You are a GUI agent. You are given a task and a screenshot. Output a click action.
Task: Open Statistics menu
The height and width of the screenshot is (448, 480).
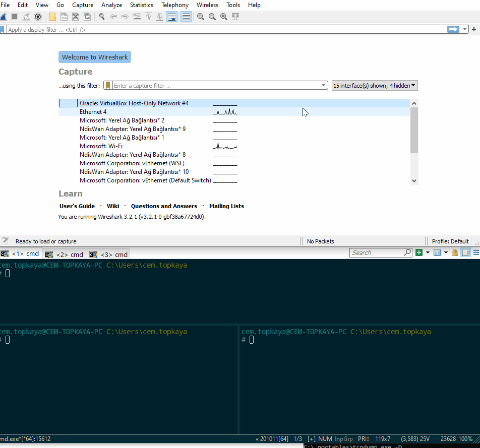coord(141,5)
